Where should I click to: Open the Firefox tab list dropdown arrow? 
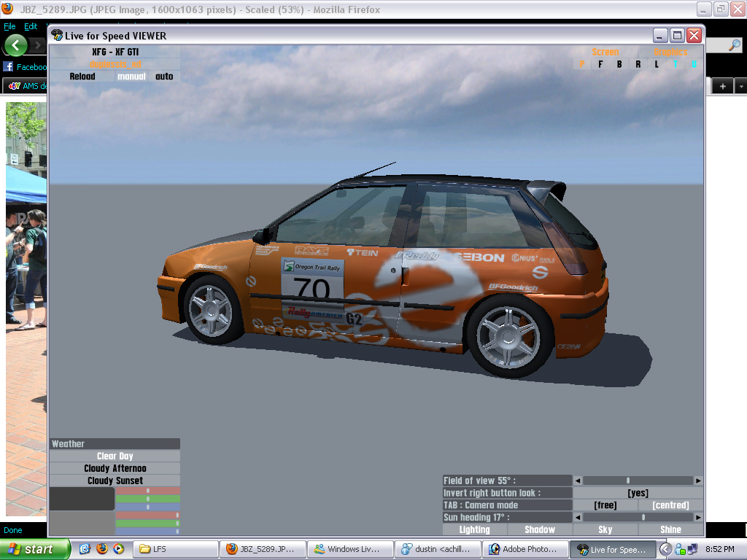coord(741,86)
